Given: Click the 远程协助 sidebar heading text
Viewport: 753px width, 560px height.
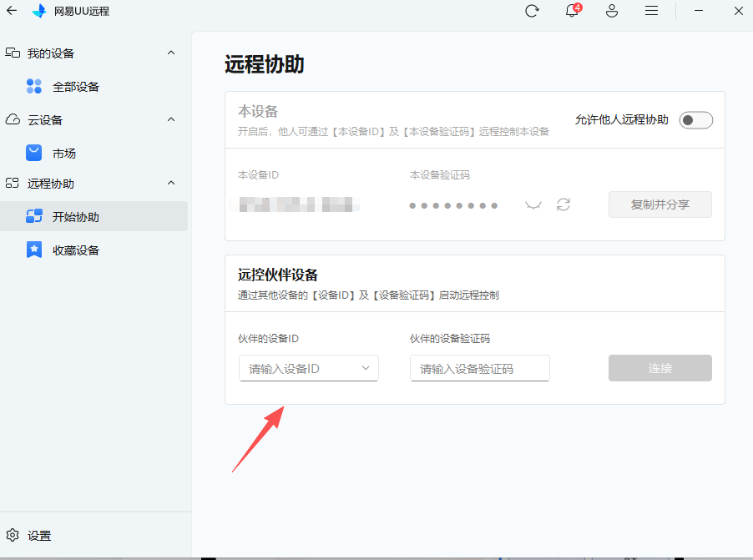Looking at the screenshot, I should coord(51,184).
